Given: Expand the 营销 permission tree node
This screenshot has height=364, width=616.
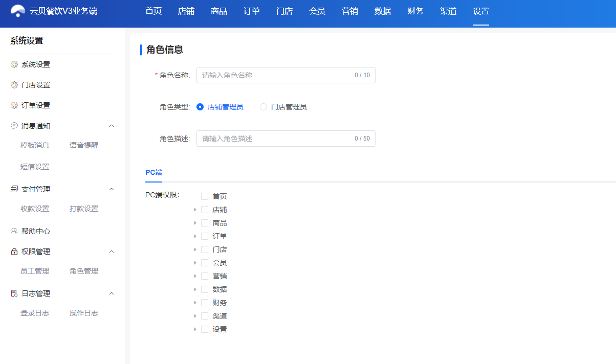Looking at the screenshot, I should click(x=195, y=276).
